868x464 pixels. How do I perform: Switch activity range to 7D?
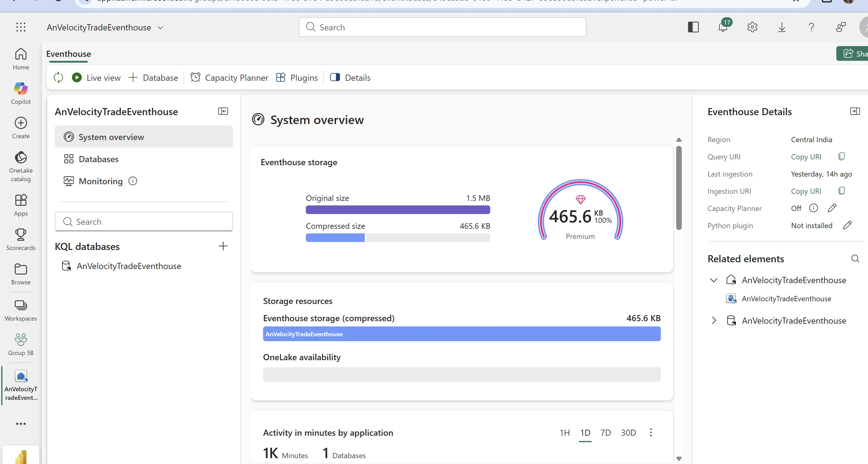point(606,433)
